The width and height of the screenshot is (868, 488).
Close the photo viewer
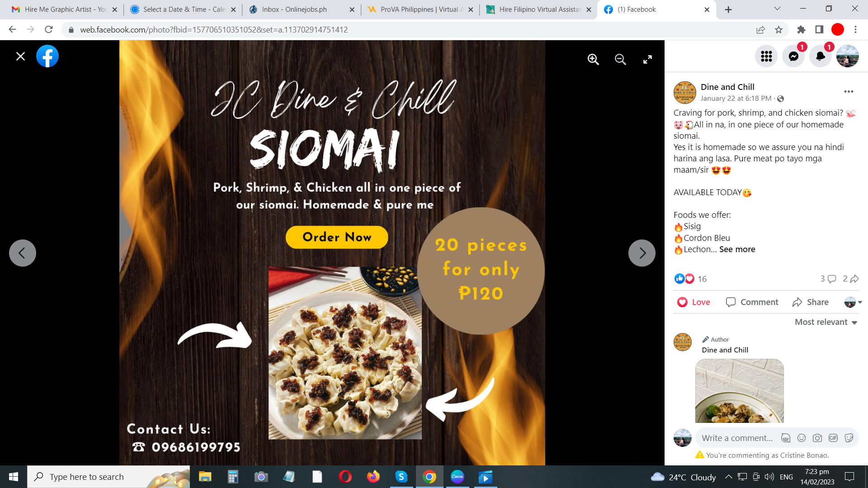(20, 56)
